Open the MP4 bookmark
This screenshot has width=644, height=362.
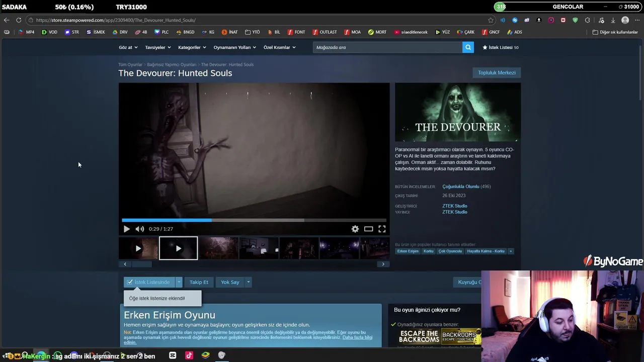[26, 32]
